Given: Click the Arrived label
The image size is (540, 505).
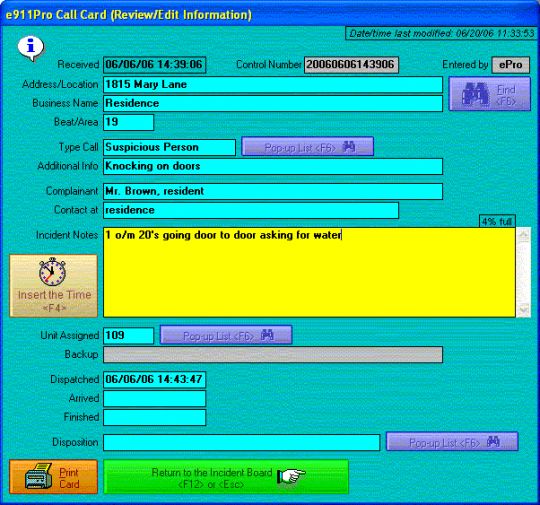Looking at the screenshot, I should click(x=84, y=398).
